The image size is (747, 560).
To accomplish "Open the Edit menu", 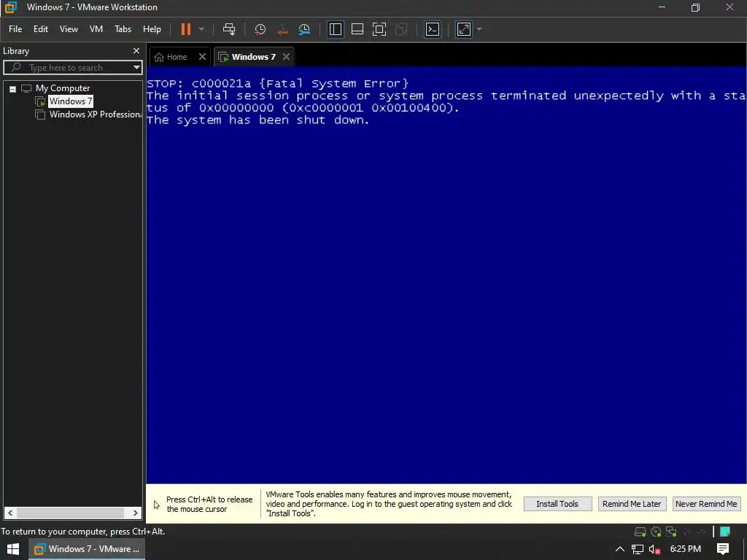I will [x=41, y=29].
